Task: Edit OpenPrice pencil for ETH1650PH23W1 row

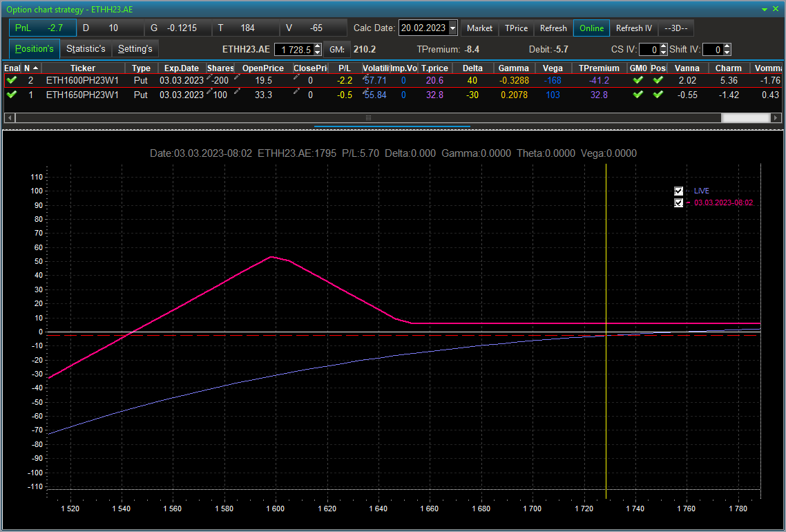Action: [237, 91]
